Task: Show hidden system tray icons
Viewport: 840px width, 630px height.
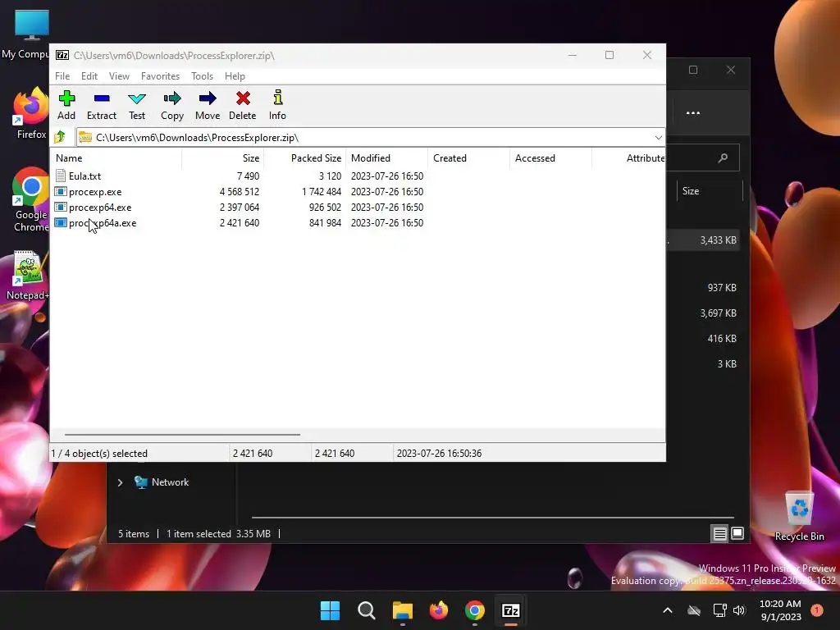Action: coord(668,610)
